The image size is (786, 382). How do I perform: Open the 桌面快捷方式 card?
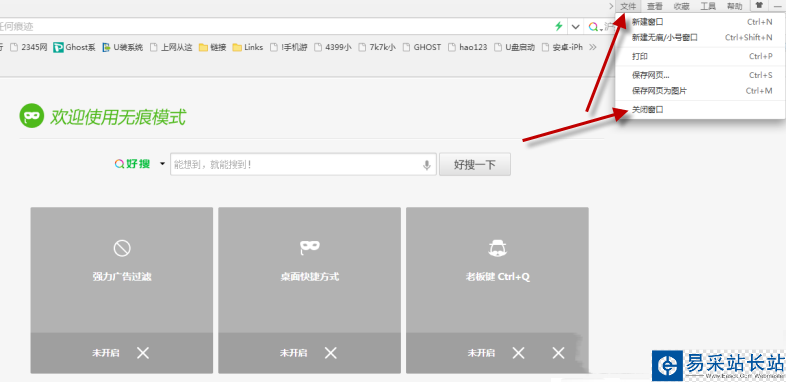[x=309, y=290]
